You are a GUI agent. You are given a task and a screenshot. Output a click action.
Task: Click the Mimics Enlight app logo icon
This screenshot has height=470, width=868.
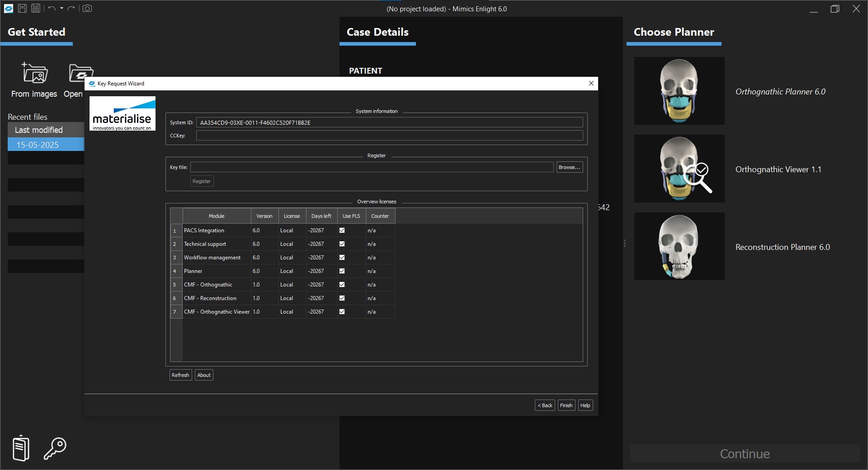[9, 8]
